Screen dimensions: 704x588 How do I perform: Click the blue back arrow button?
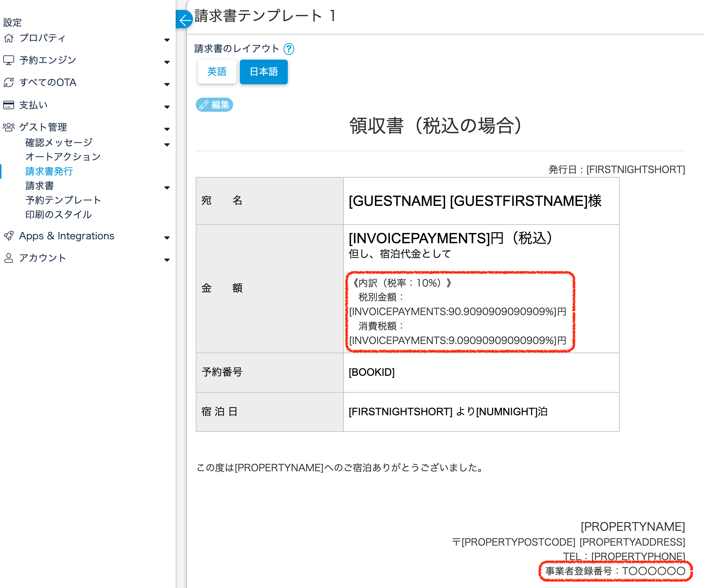[183, 19]
